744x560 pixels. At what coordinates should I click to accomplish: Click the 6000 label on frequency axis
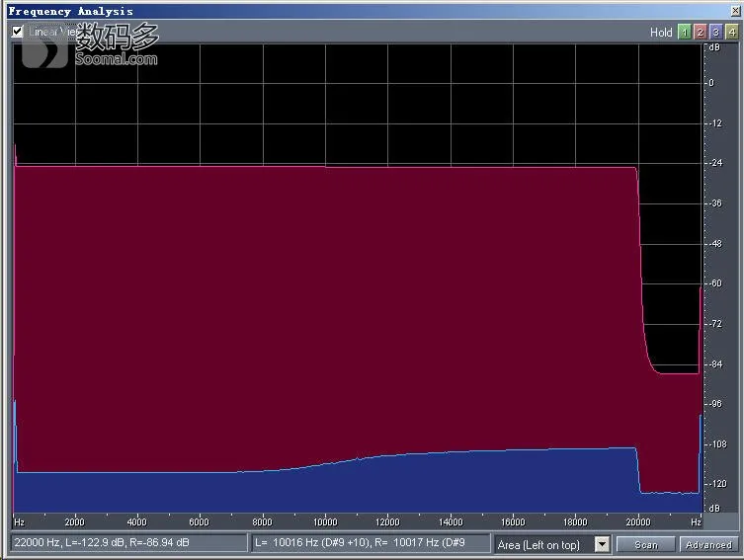pos(199,522)
